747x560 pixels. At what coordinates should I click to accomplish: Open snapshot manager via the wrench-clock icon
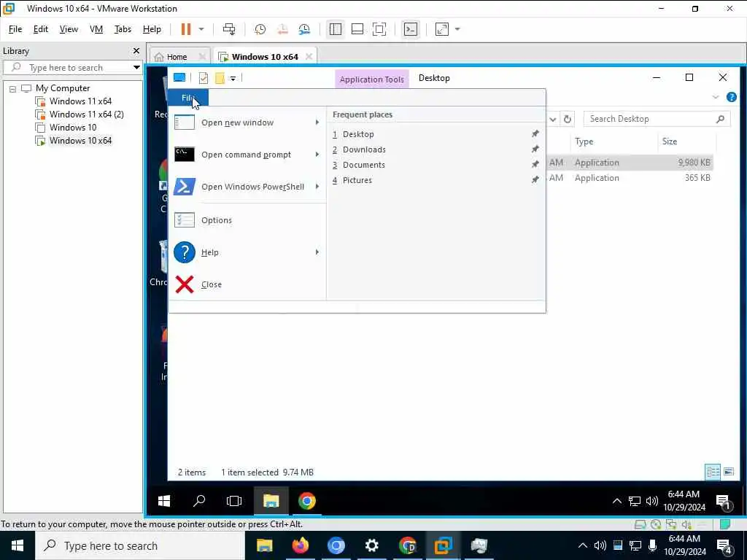click(304, 29)
